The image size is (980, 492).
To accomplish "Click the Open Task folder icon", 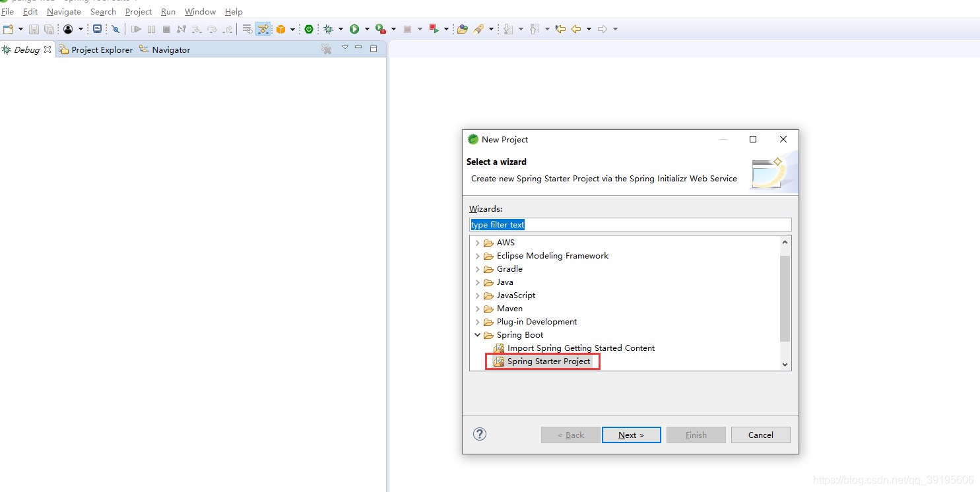I will coord(462,29).
